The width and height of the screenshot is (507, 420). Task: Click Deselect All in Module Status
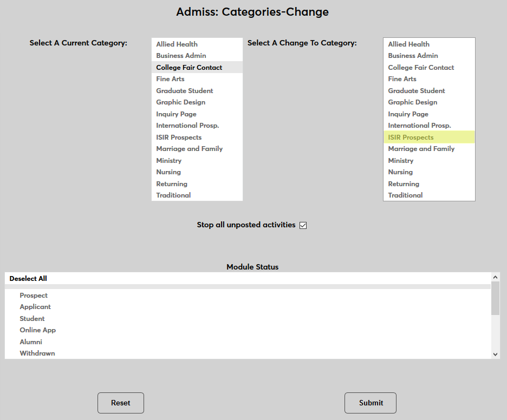click(x=28, y=279)
